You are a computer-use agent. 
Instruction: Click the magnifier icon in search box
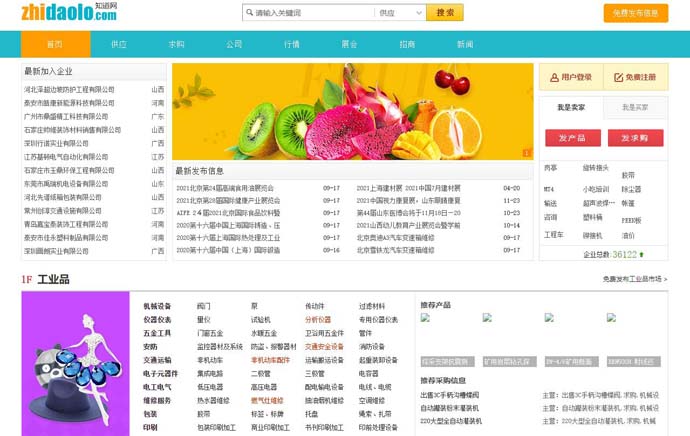[x=248, y=13]
